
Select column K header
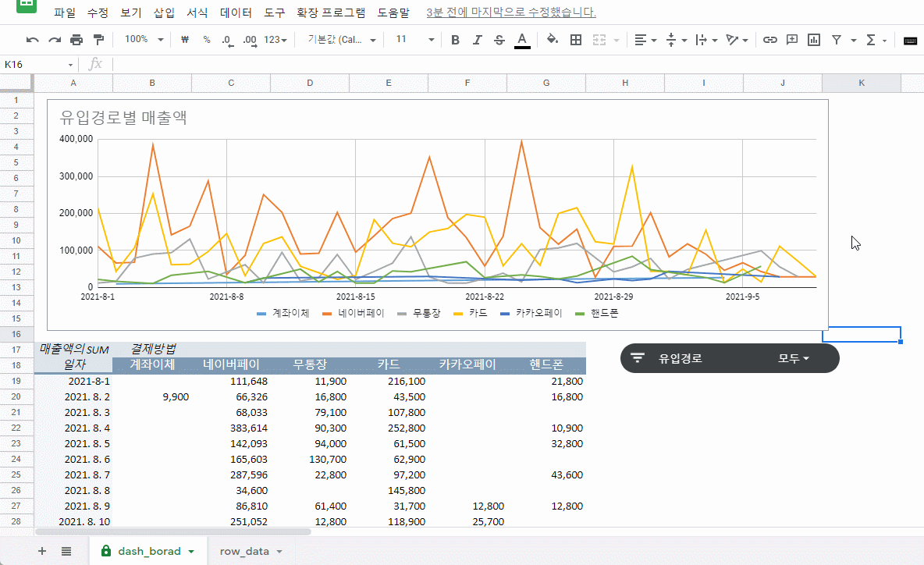point(861,83)
